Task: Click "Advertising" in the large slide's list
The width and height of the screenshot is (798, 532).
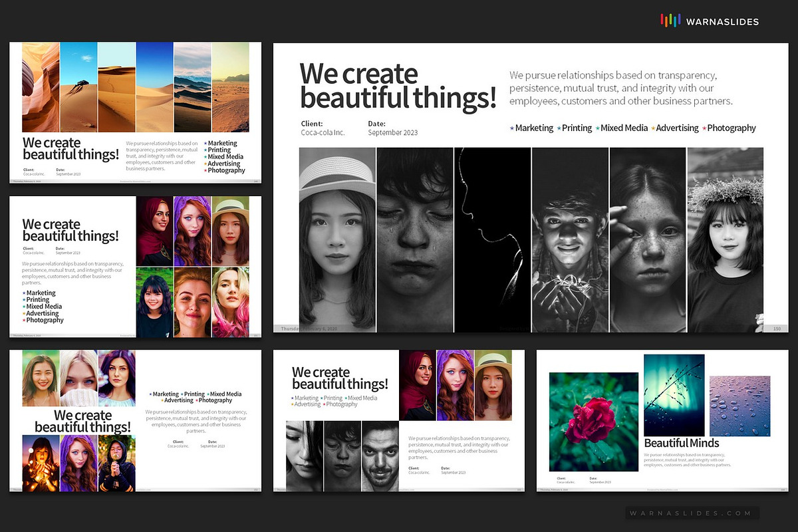Action: [x=677, y=128]
